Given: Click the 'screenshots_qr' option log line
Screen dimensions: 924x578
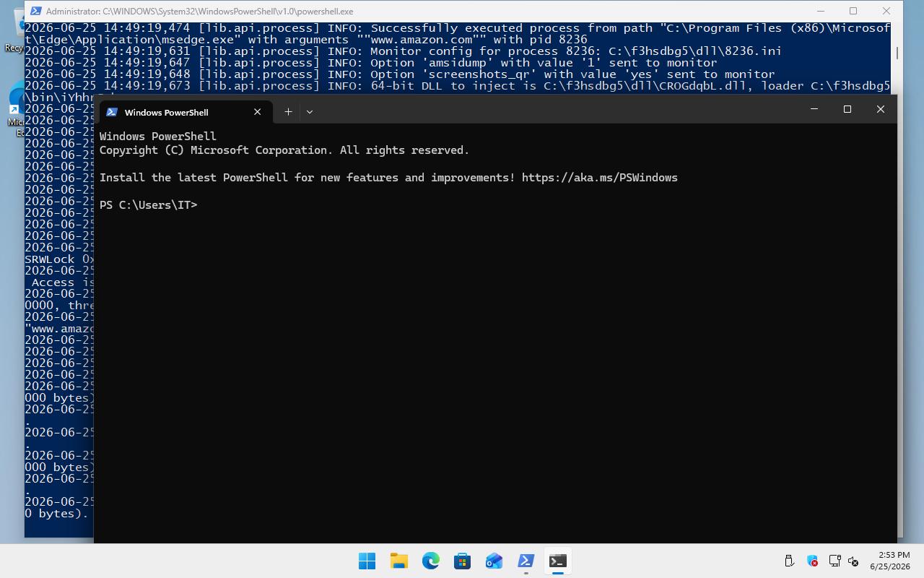Looking at the screenshot, I should click(x=400, y=74).
